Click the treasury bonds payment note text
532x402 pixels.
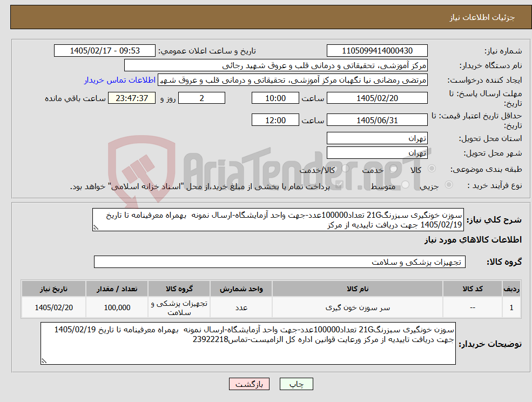coord(200,186)
